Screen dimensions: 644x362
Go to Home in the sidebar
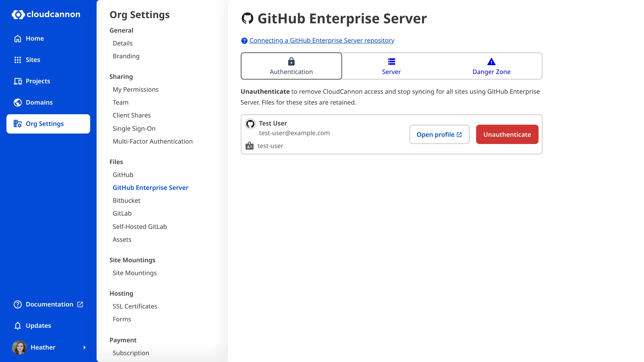coord(48,38)
